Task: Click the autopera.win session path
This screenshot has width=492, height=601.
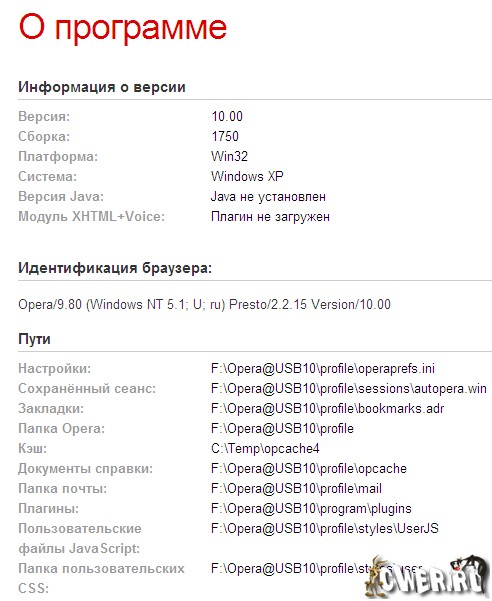Action: [349, 389]
